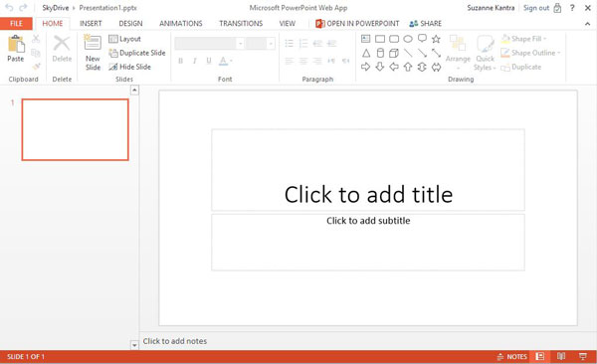Click the Paste clipboard icon
The image size is (597, 364).
click(x=16, y=44)
